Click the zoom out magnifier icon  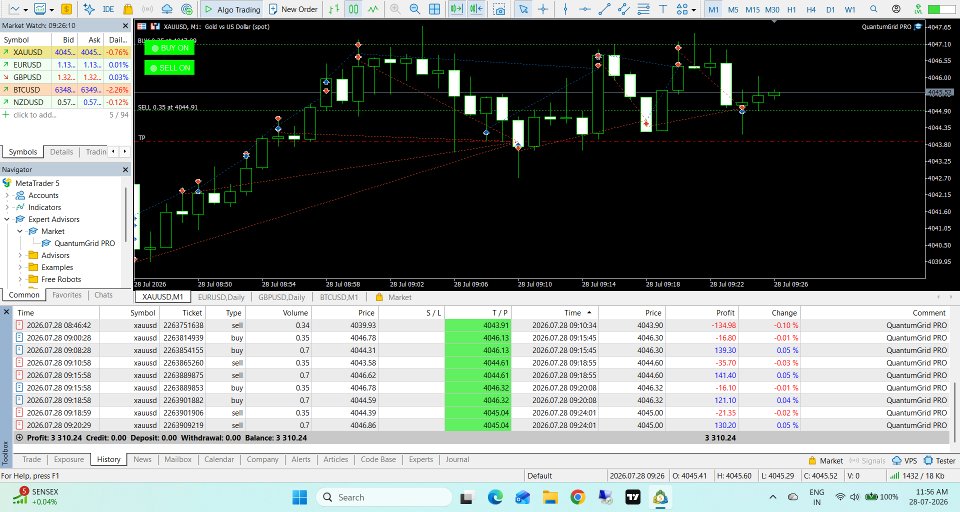tap(414, 9)
